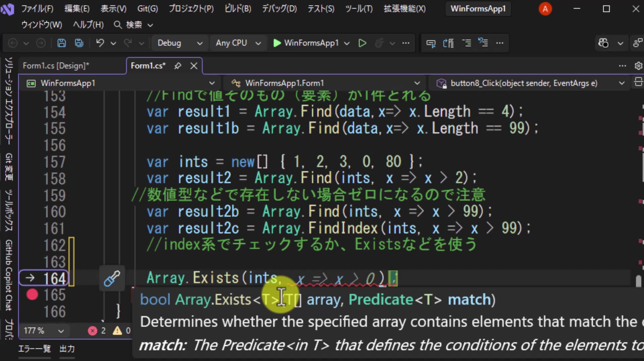The width and height of the screenshot is (644, 361).
Task: Open the ファイル(F) menu
Action: pos(37,9)
